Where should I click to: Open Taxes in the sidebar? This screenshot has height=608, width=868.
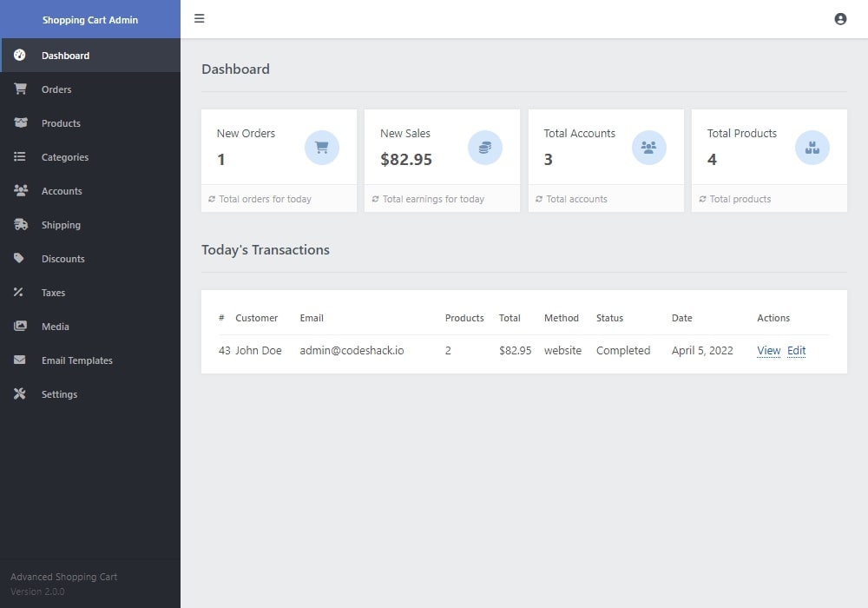pos(90,293)
